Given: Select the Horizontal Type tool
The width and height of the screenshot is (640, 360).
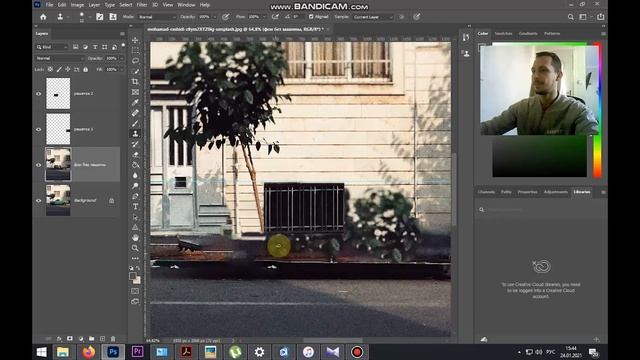Looking at the screenshot, I should (135, 207).
